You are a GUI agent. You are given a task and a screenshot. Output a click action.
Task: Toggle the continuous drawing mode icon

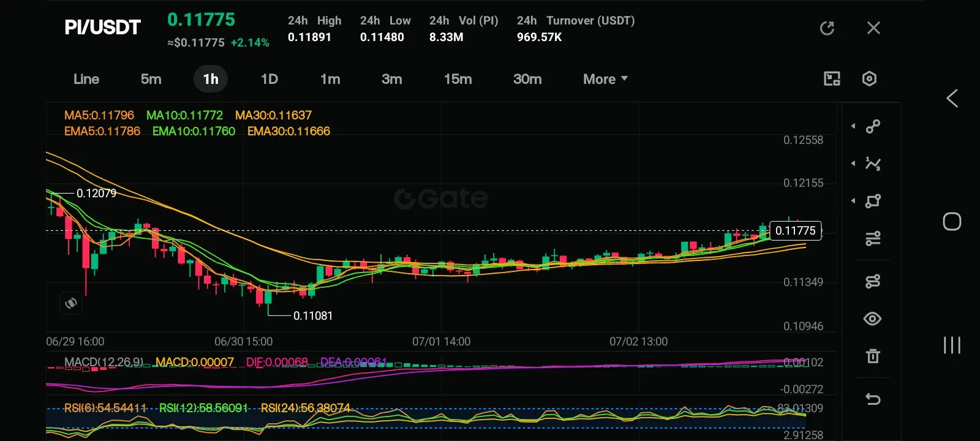(873, 281)
